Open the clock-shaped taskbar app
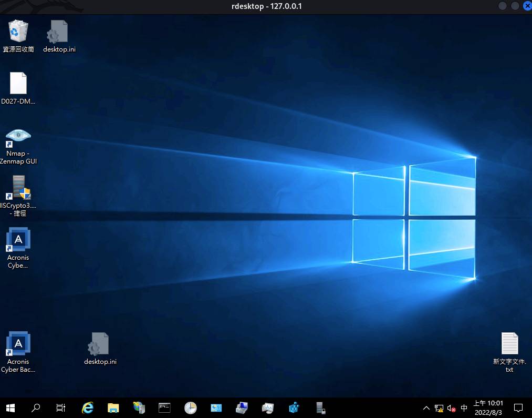Image resolution: width=532 pixels, height=418 pixels. [x=190, y=408]
